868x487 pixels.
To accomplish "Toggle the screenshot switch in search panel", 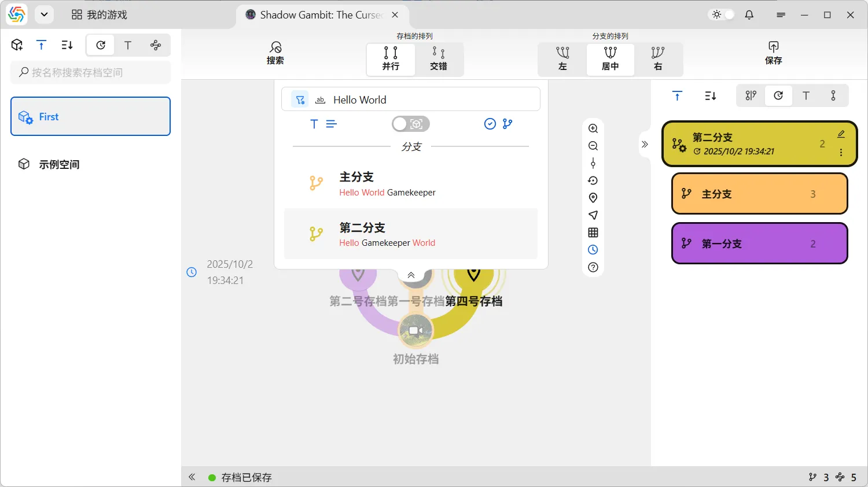I will click(x=410, y=124).
